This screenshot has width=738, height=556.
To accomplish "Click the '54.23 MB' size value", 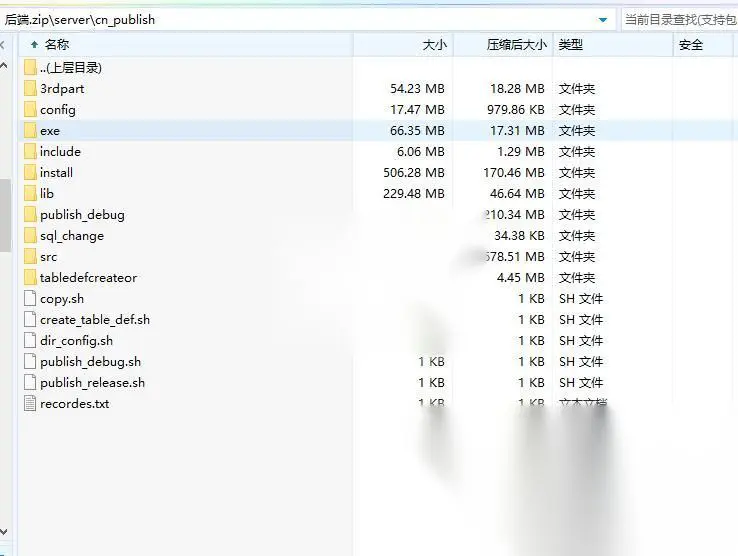I will pos(417,89).
